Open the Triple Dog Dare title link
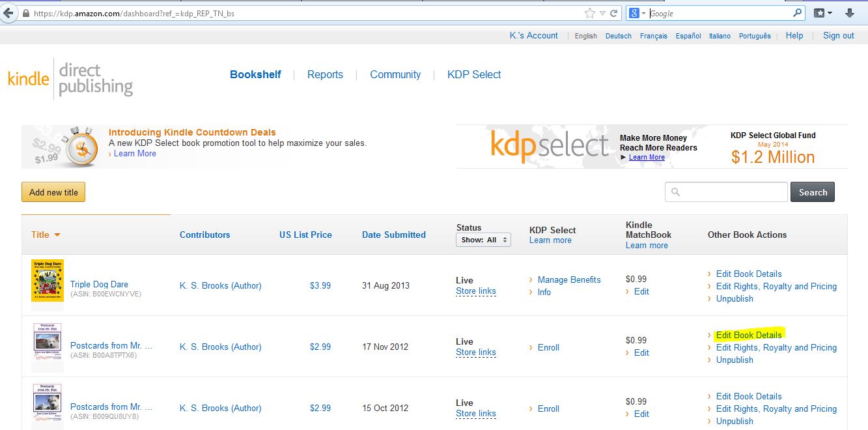Viewport: 868px width, 430px height. click(99, 284)
